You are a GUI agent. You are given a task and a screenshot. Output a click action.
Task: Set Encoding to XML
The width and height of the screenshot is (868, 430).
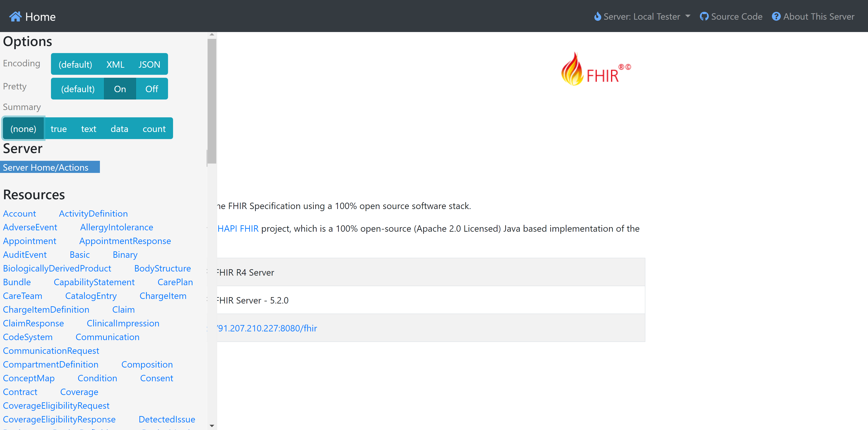pyautogui.click(x=115, y=64)
